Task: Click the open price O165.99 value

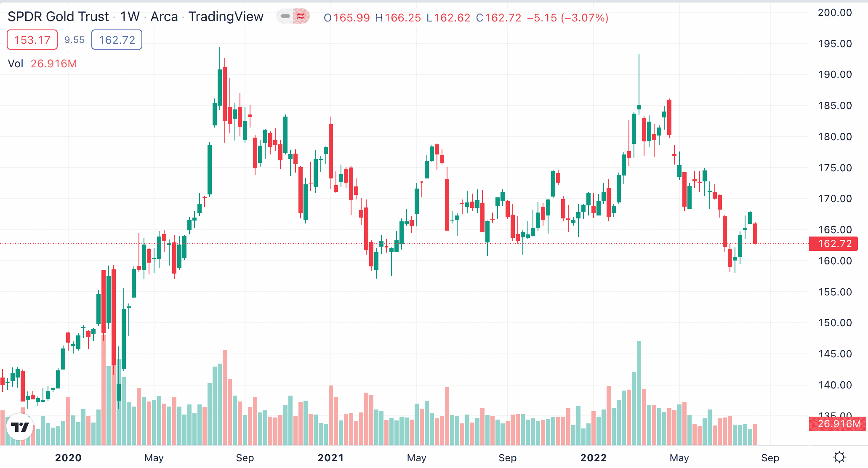Action: [346, 18]
